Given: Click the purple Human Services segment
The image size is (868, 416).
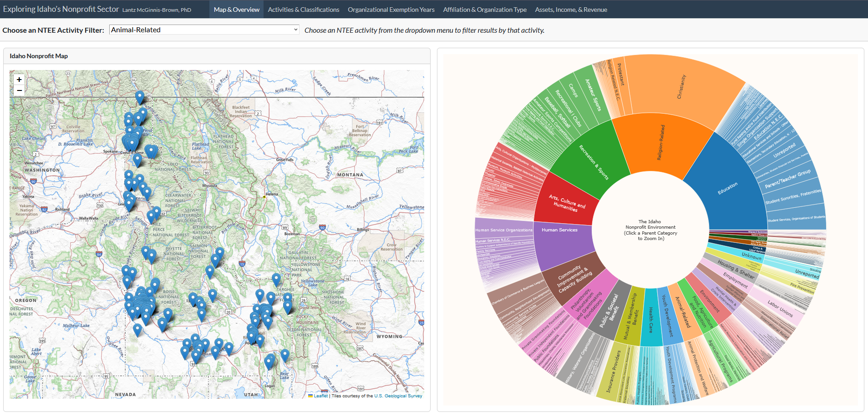Looking at the screenshot, I should pos(562,241).
